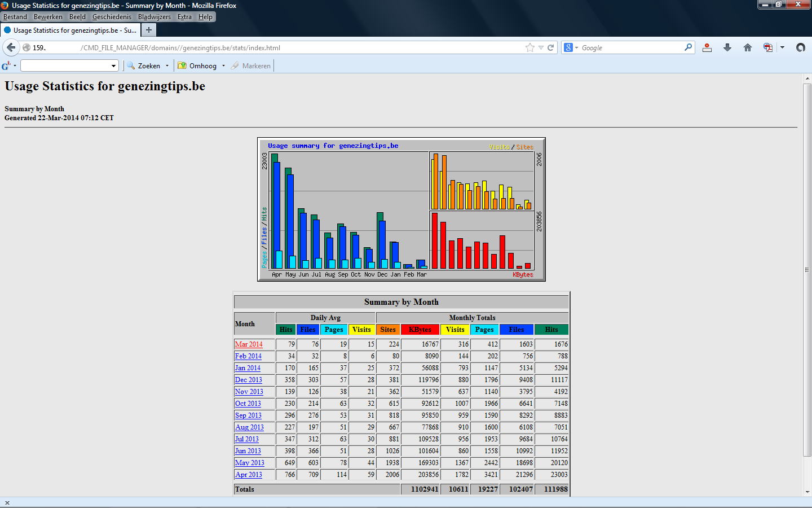812x508 pixels.
Task: Open the May 2013 statistics link
Action: 250,463
